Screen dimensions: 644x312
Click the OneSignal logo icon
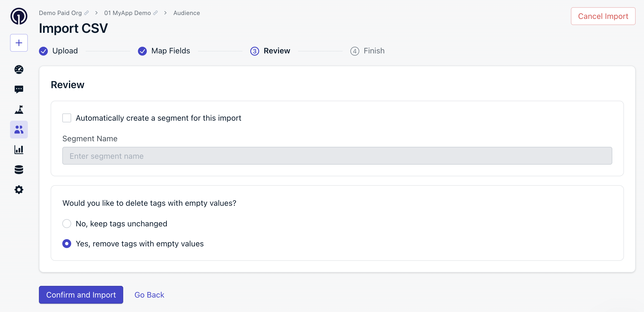[19, 16]
